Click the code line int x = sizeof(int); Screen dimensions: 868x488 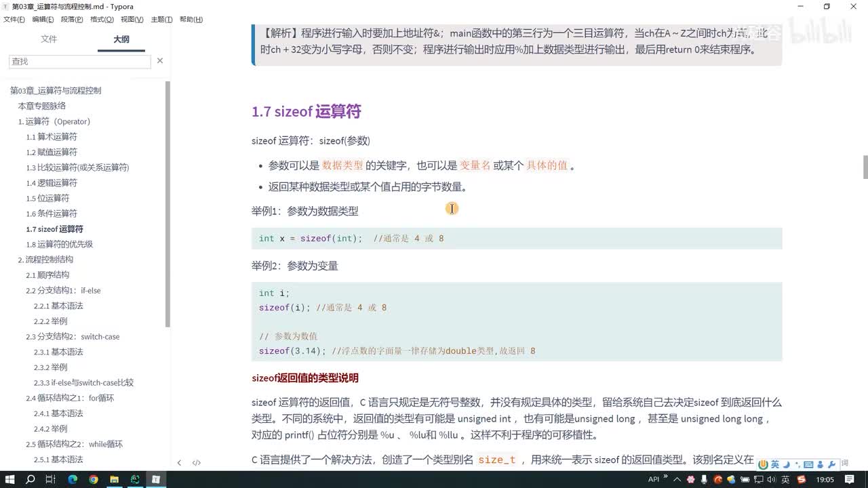(311, 239)
